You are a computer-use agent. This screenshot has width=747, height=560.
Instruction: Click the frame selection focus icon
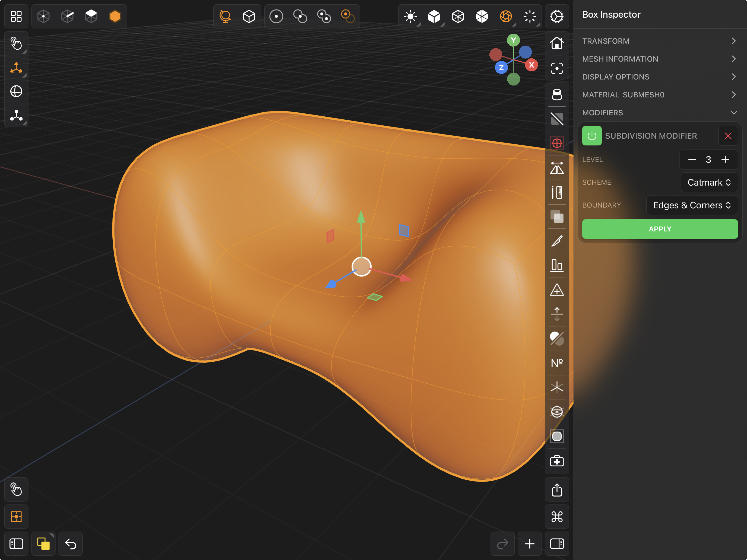[556, 68]
